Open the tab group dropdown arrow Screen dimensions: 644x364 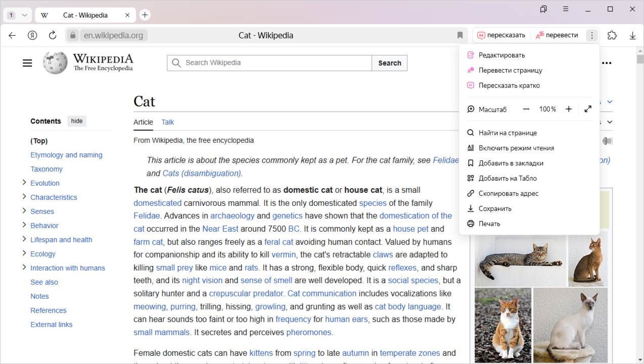point(24,15)
